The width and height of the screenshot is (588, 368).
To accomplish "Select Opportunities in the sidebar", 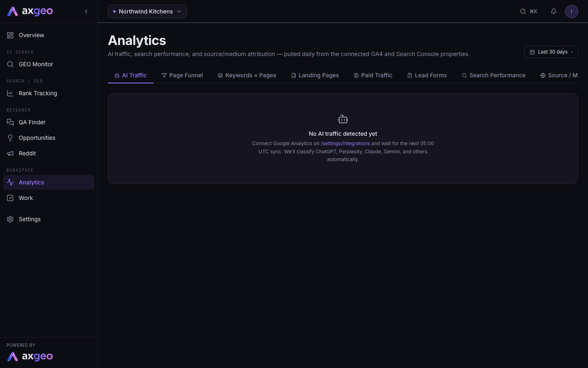I will (x=49, y=138).
